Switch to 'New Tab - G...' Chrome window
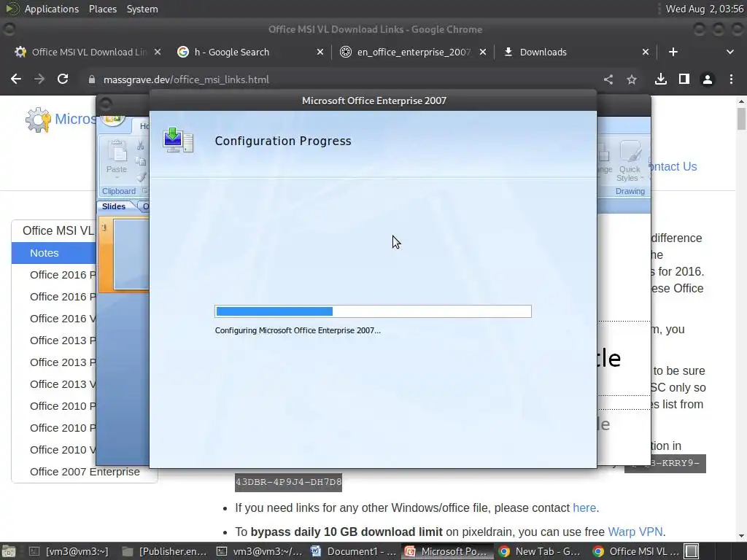This screenshot has width=747, height=560. [540, 551]
